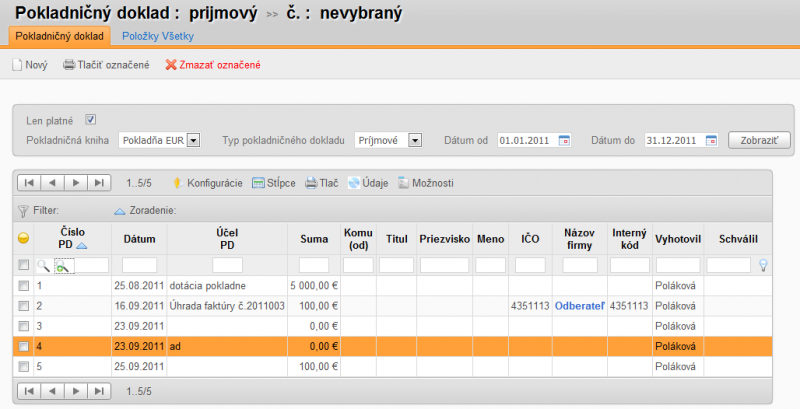Viewport: 800px width, 409px height.
Task: Click the Dátum column filter box
Action: pyautogui.click(x=139, y=265)
